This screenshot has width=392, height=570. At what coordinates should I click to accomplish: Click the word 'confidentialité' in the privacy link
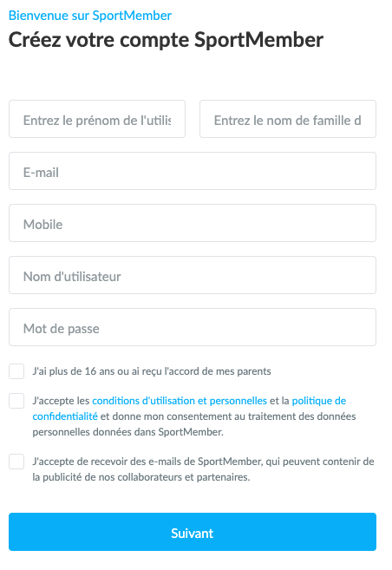tap(65, 416)
